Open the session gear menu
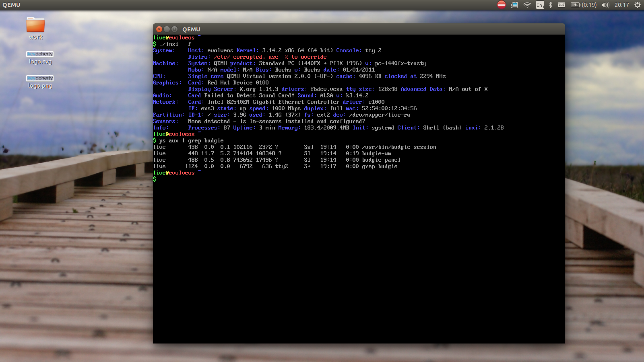This screenshot has height=362, width=644. pyautogui.click(x=637, y=5)
